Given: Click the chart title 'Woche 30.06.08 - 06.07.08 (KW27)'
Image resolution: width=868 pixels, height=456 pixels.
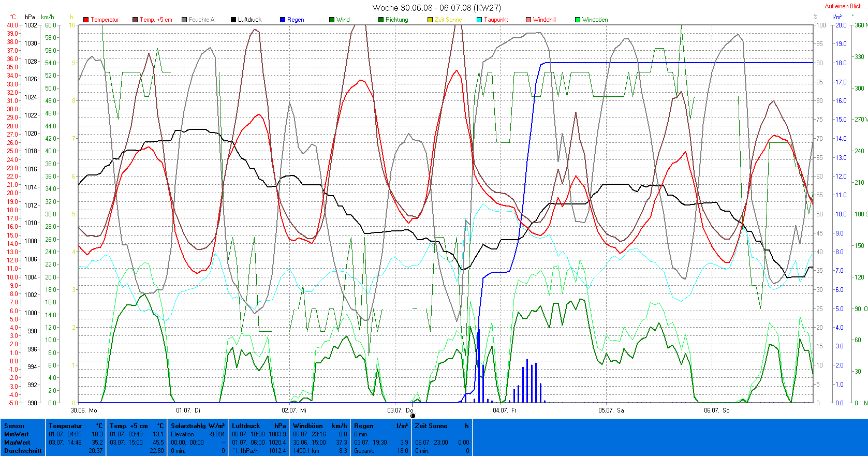Looking at the screenshot, I should (x=436, y=8).
